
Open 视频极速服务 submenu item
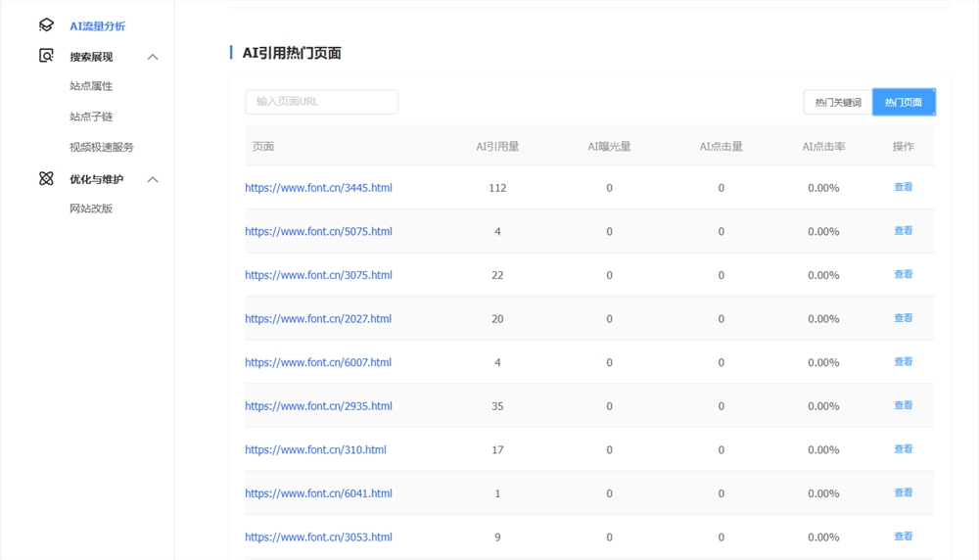(102, 147)
